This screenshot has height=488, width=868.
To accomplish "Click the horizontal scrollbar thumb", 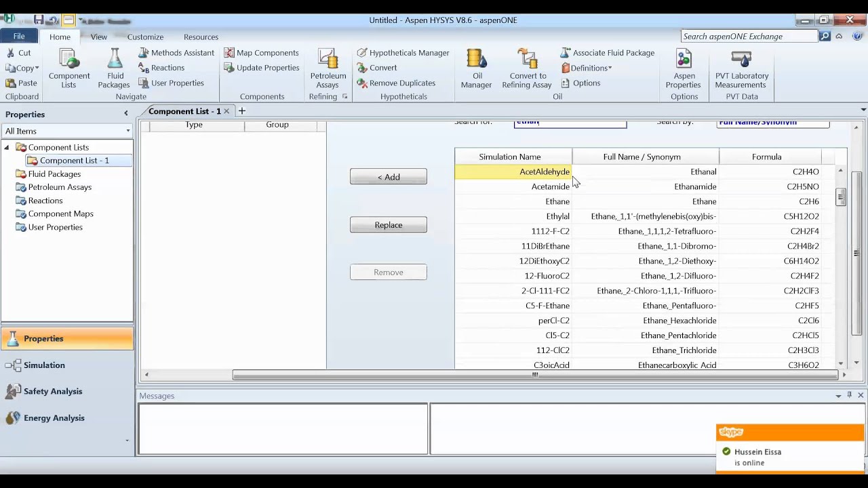I will pyautogui.click(x=536, y=375).
